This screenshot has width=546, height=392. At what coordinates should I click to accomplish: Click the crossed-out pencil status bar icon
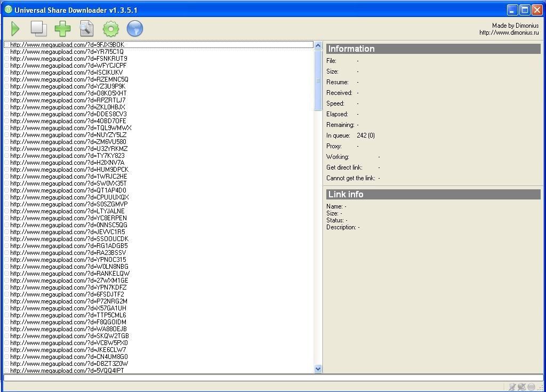click(x=512, y=386)
